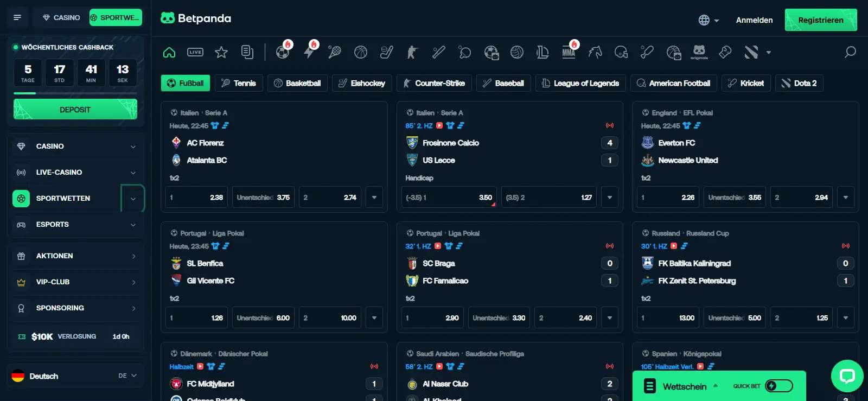Select the Counter-Strike soldier icon in toolbar

click(x=412, y=52)
